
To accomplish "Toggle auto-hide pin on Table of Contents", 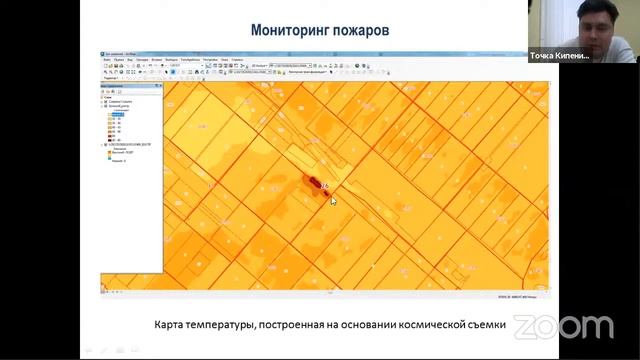I will point(156,86).
